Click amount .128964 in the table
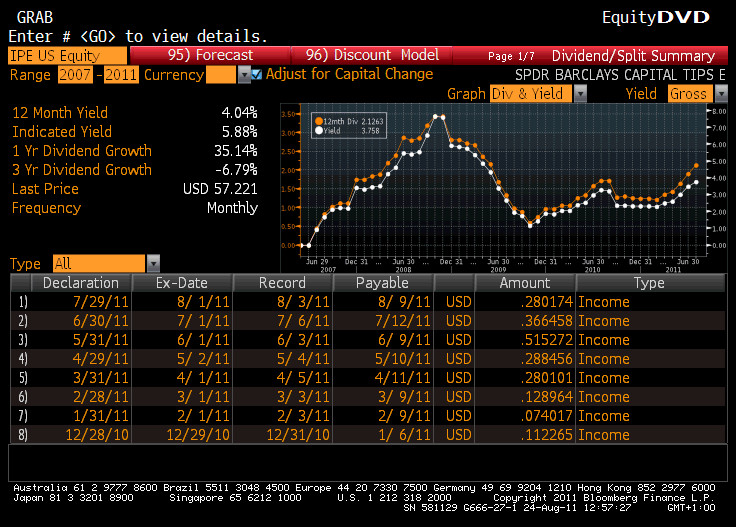The height and width of the screenshot is (527, 736). coord(547,397)
